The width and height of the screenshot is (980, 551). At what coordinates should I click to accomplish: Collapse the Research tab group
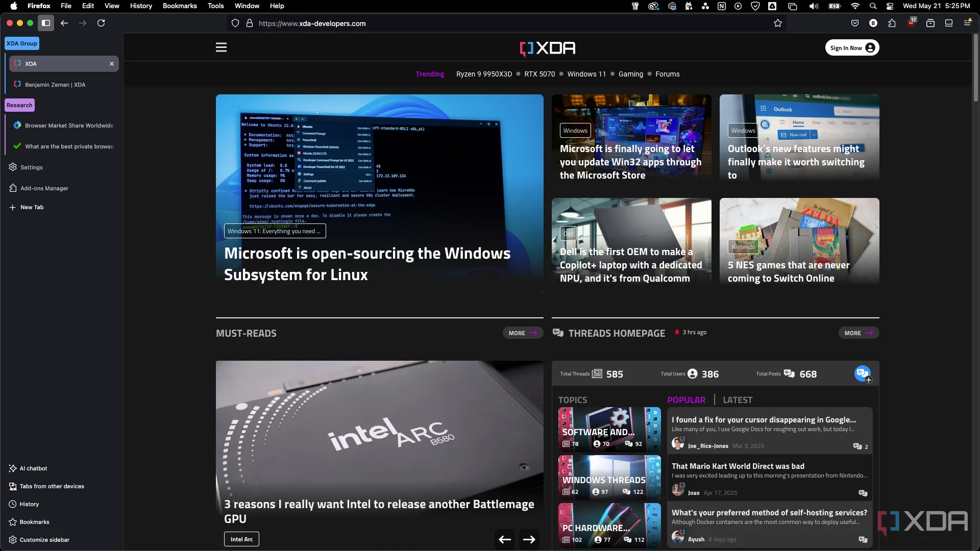pyautogui.click(x=19, y=105)
